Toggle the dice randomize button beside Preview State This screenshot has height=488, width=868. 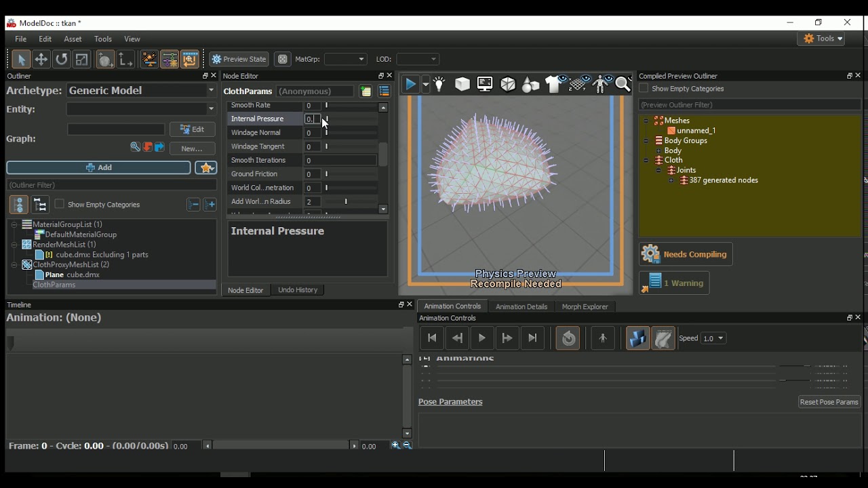tap(283, 60)
